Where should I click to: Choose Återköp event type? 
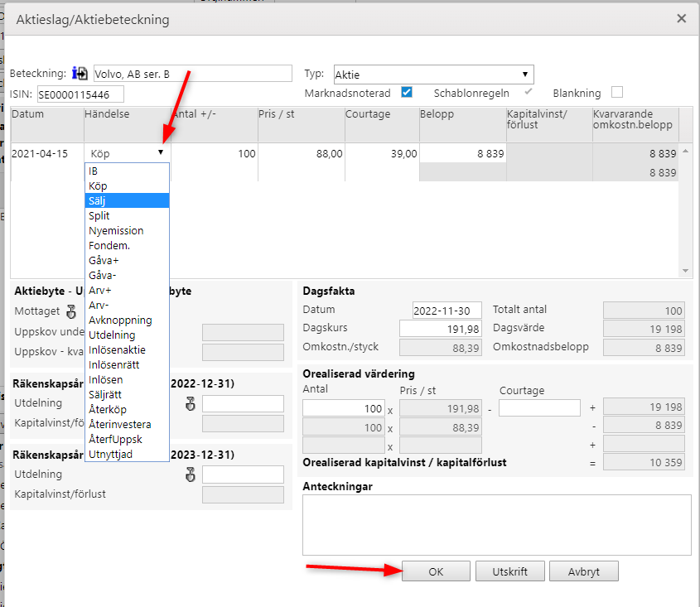click(x=127, y=409)
